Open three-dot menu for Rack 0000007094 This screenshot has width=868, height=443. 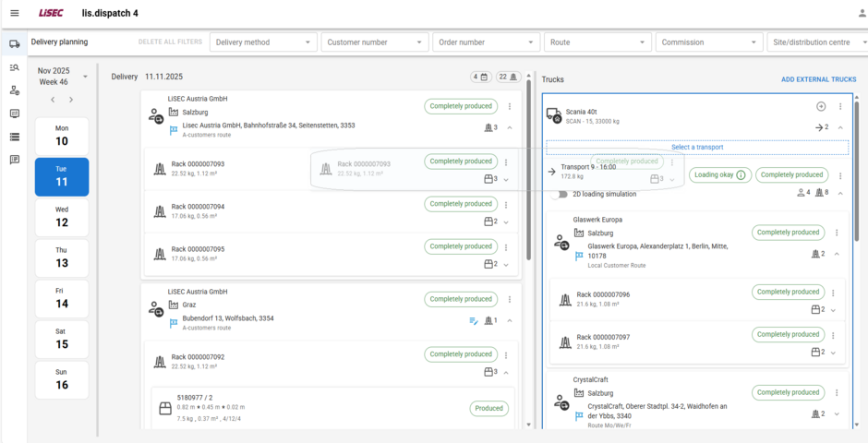[x=506, y=205]
